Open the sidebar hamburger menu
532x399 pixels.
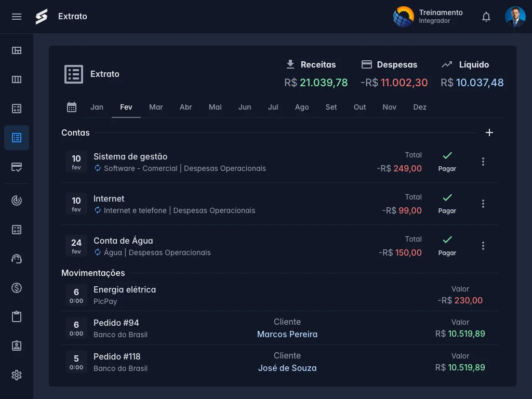(17, 16)
